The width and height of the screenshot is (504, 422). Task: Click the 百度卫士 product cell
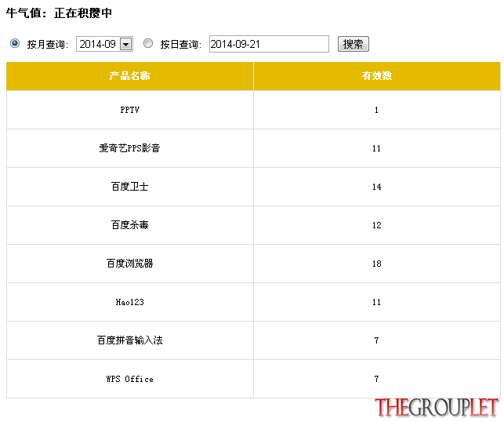pos(130,187)
